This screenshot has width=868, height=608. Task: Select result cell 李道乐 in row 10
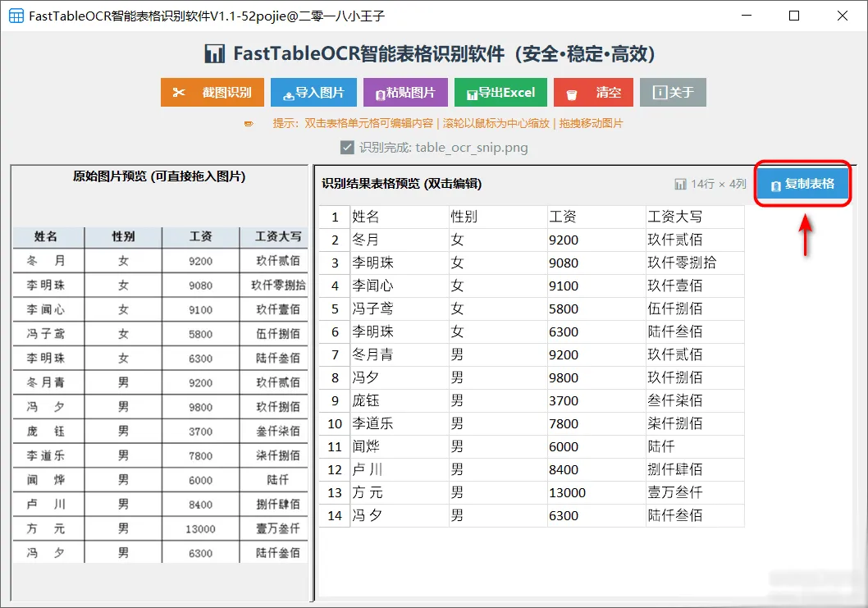[x=399, y=423]
